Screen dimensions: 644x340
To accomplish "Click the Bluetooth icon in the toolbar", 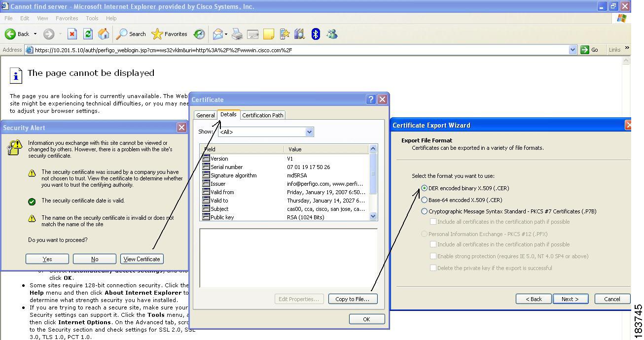I will click(x=316, y=34).
